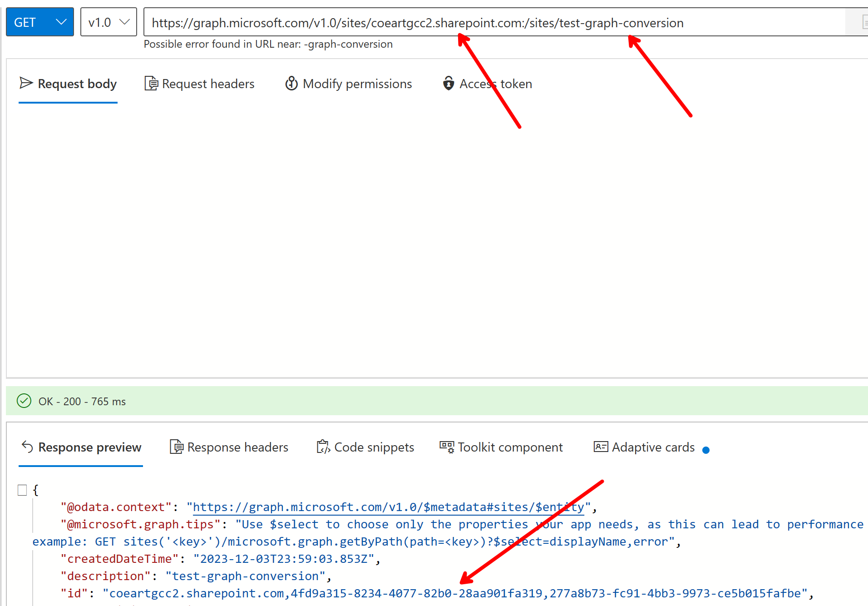Select the Response preview tab
868x606 pixels.
coord(81,447)
